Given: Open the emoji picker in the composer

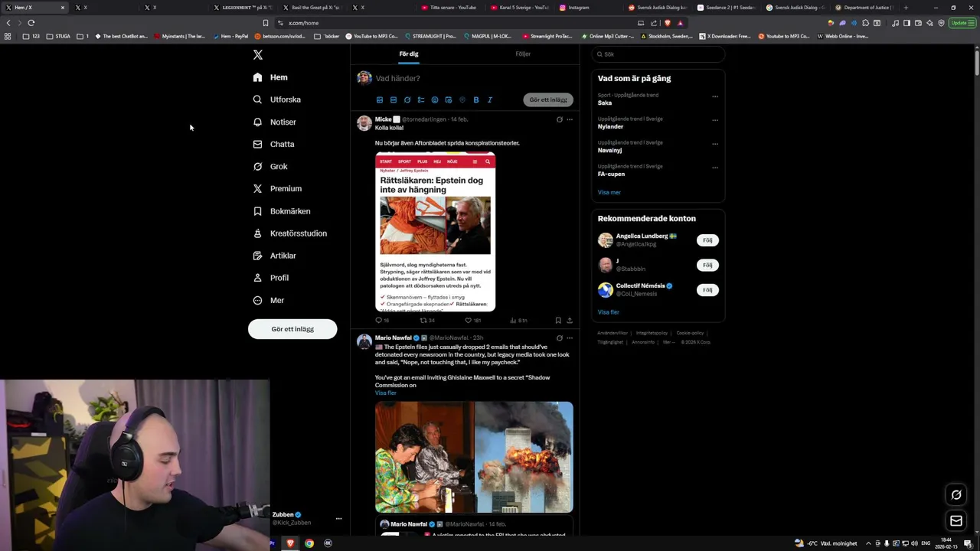Looking at the screenshot, I should (x=434, y=99).
